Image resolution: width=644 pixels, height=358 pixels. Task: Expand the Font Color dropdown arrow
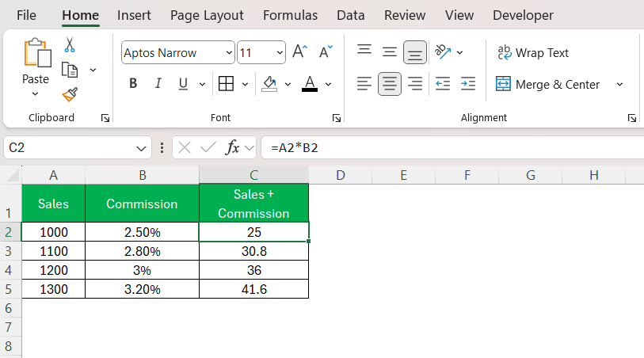(328, 84)
